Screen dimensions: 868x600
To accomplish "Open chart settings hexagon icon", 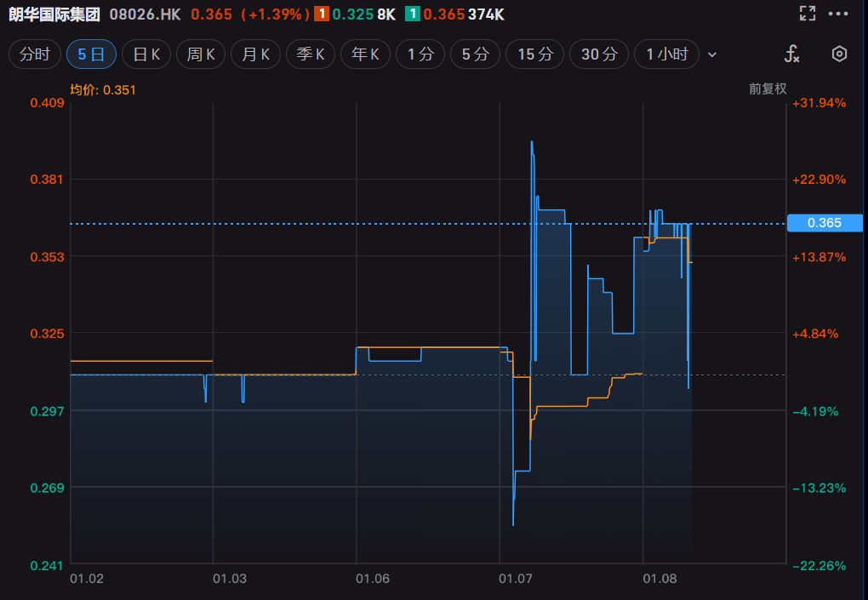I will coord(839,54).
